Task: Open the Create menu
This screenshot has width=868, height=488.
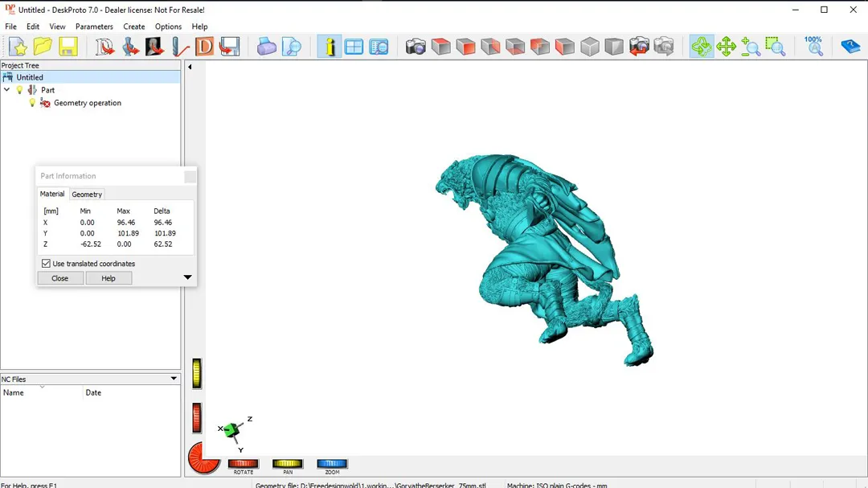Action: (x=134, y=27)
